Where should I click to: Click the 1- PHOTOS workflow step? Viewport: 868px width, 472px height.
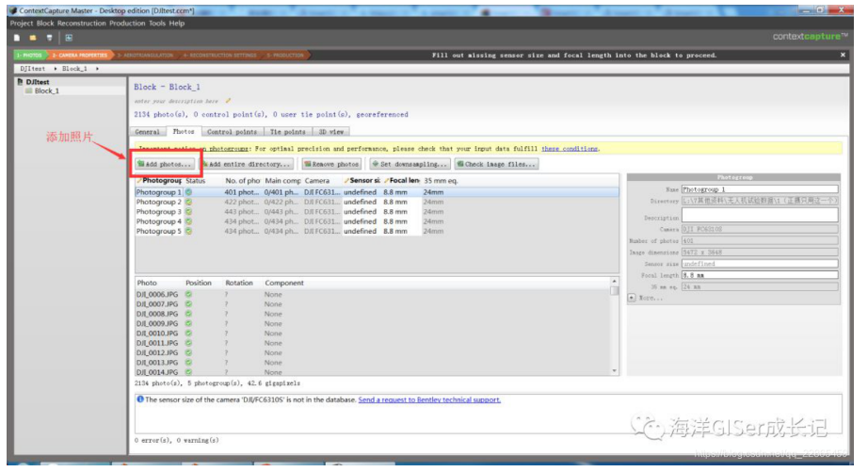coord(29,55)
